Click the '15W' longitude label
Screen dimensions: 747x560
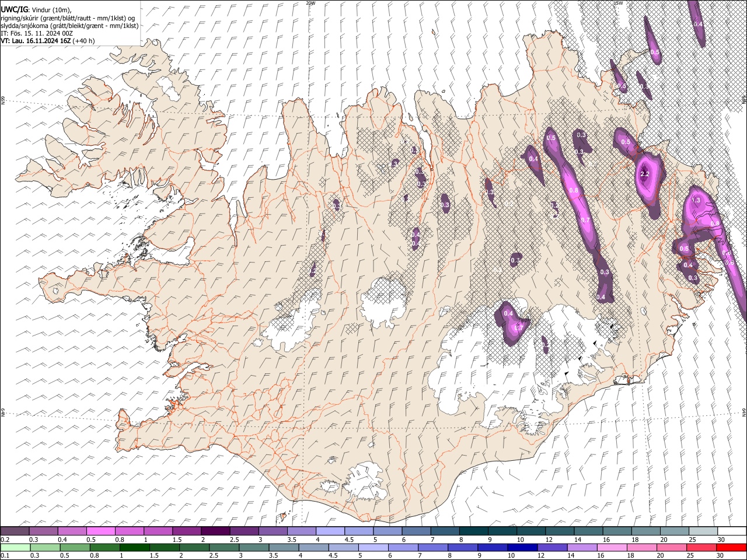(x=618, y=3)
